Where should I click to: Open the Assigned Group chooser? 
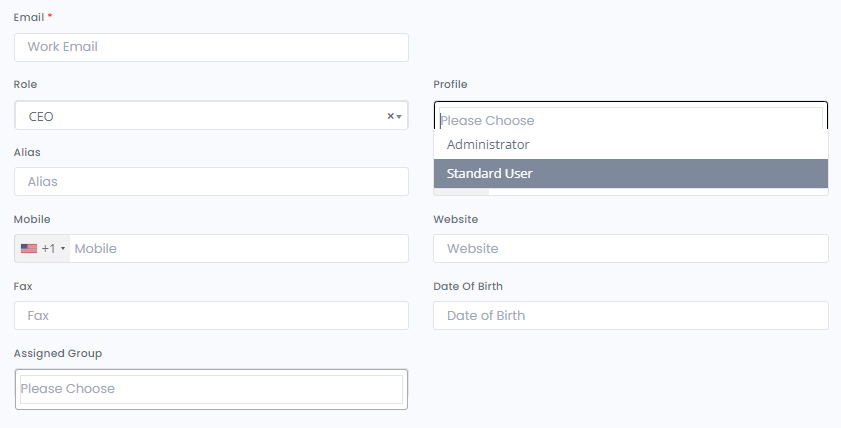pos(211,389)
